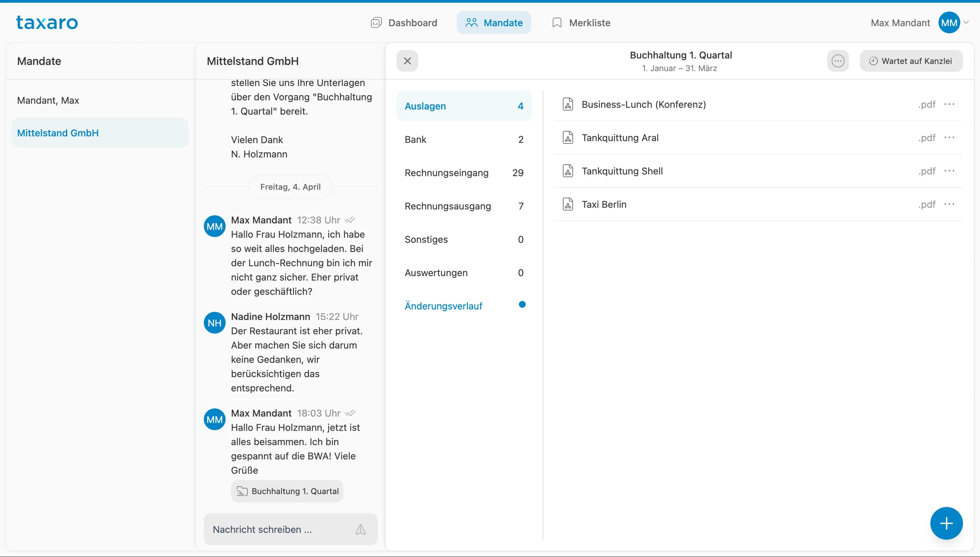Close the Buchhaltung 1. Quartal panel
The image size is (980, 557).
click(407, 61)
